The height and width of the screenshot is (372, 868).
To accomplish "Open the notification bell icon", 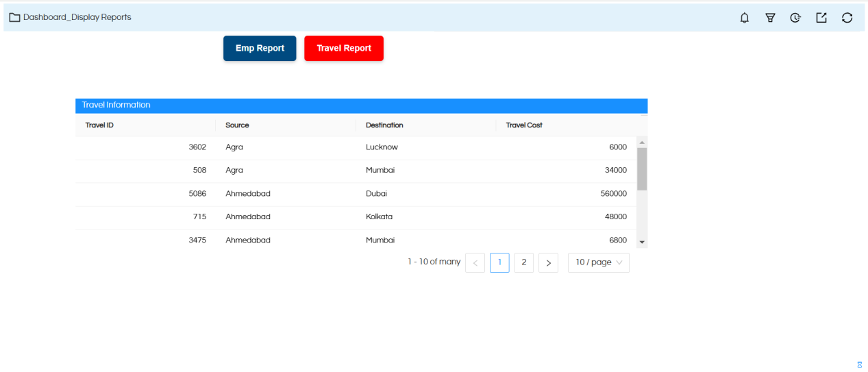I will (745, 18).
